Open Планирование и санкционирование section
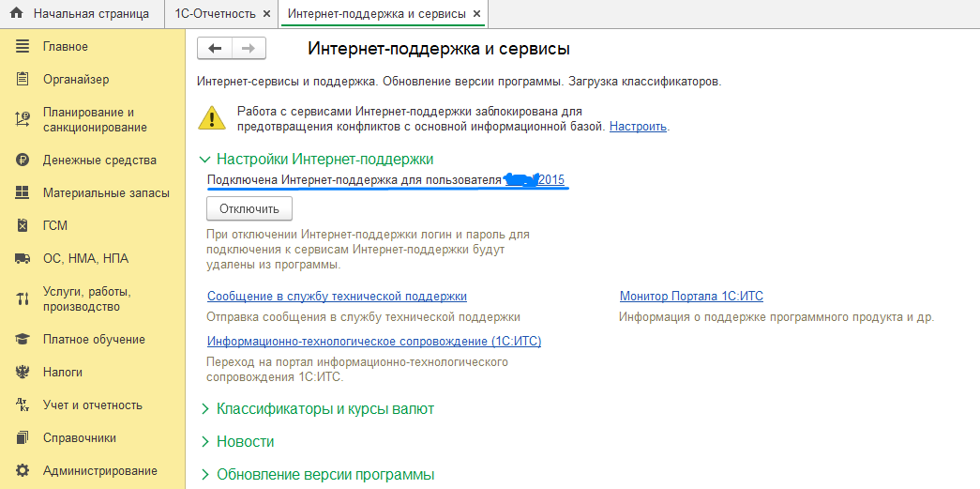 point(93,119)
